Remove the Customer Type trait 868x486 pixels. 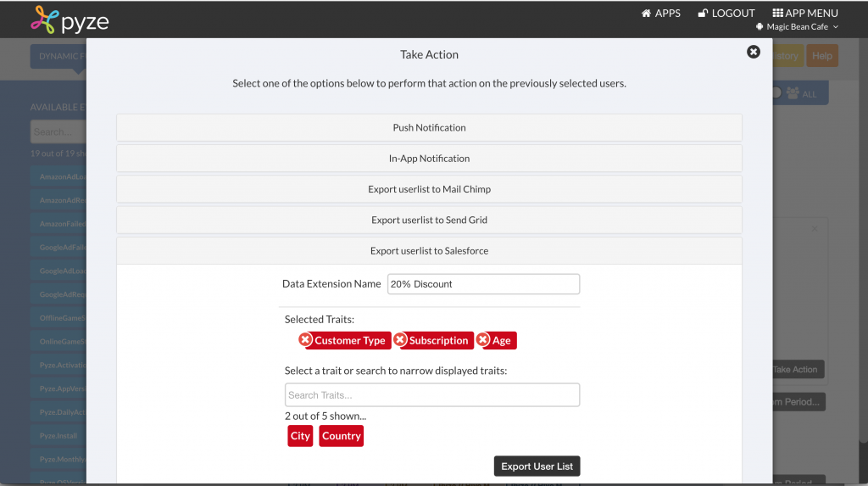pos(305,340)
